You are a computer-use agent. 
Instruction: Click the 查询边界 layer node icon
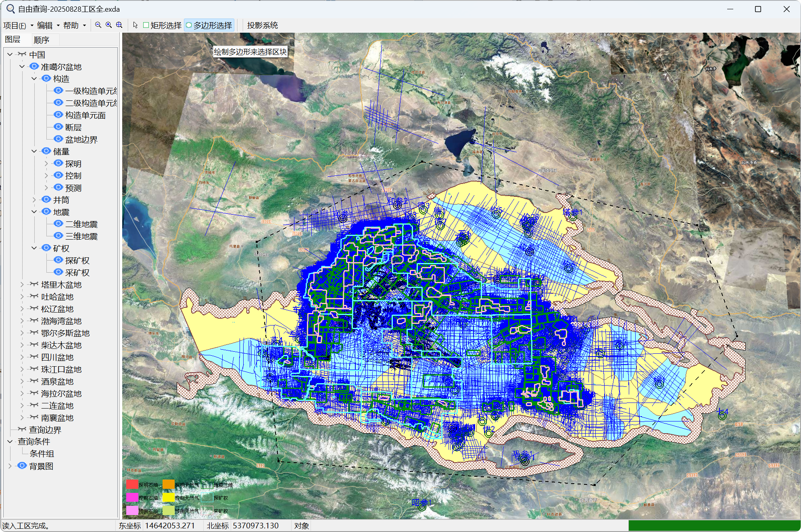pyautogui.click(x=22, y=430)
